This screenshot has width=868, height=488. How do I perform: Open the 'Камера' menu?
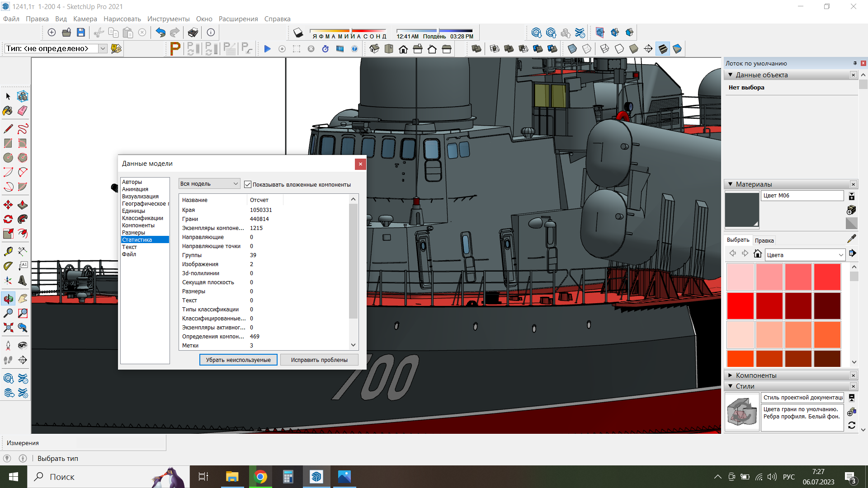click(x=85, y=19)
